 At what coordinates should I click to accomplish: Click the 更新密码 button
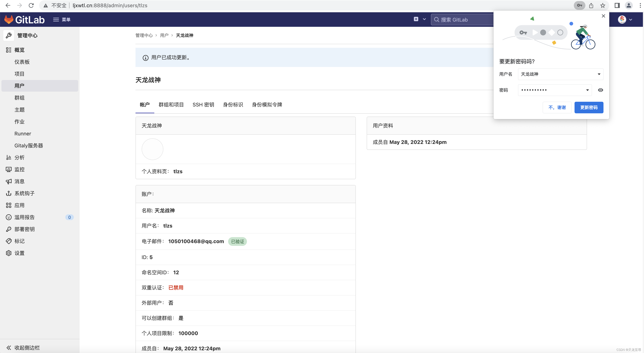point(589,108)
